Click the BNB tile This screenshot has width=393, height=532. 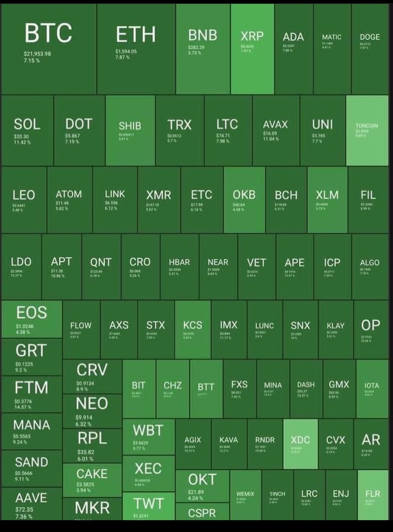203,49
